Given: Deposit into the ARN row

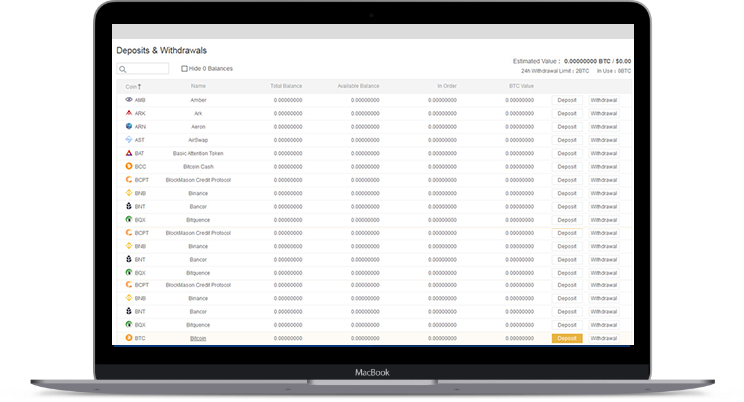Looking at the screenshot, I should tap(567, 127).
